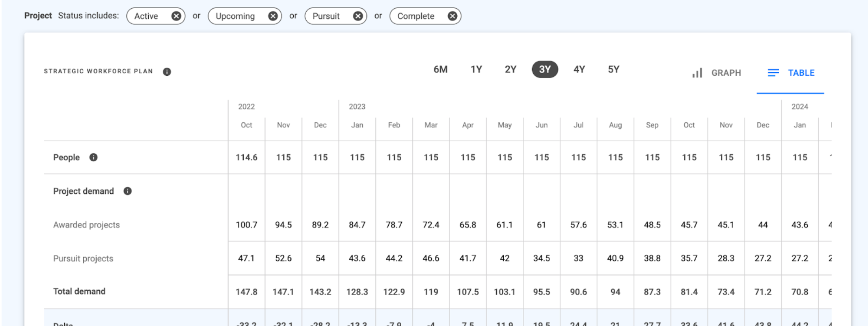Screen dimensions: 868x326
Task: Click Total demand value 107.5
Action: (468, 292)
